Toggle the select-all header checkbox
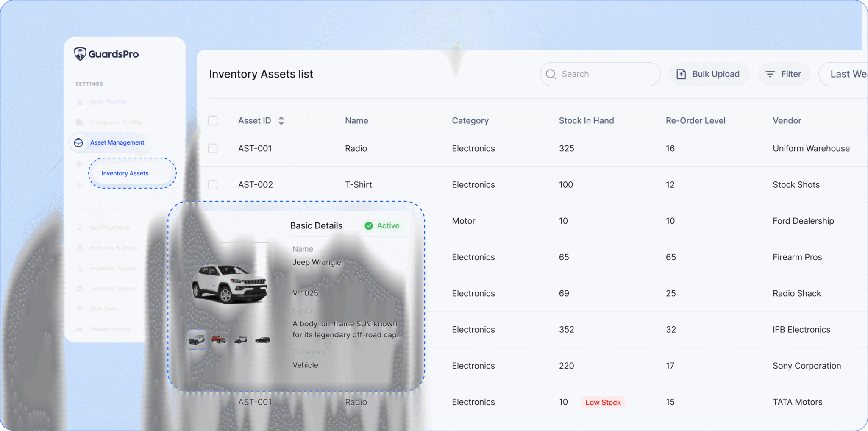 pos(213,121)
